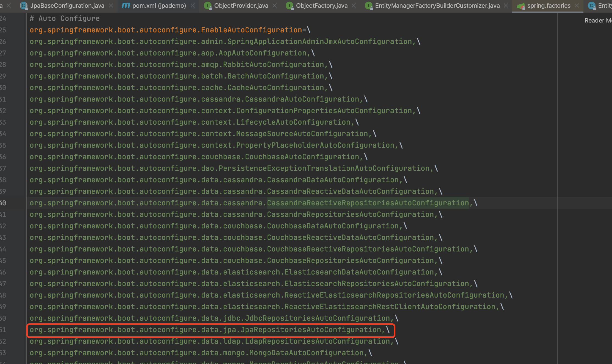Image resolution: width=612 pixels, height=364 pixels.
Task: Click couchbase.CouchbaseAutoConfiguration line
Action: (199, 157)
